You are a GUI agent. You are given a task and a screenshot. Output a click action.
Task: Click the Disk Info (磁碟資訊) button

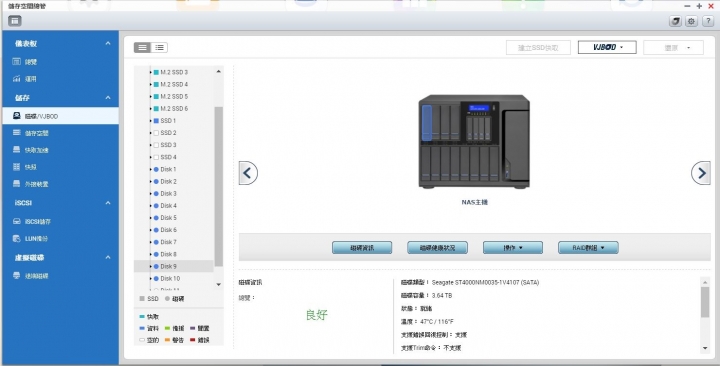(x=362, y=248)
